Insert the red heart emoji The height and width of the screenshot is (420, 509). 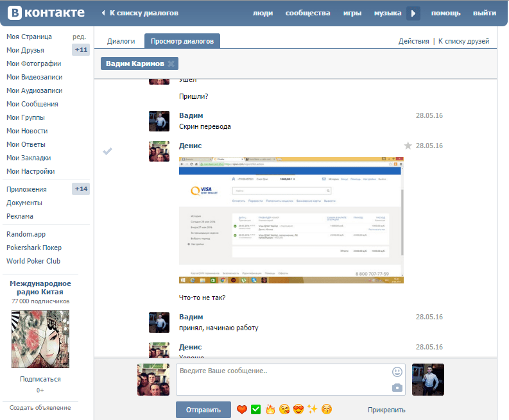[242, 410]
